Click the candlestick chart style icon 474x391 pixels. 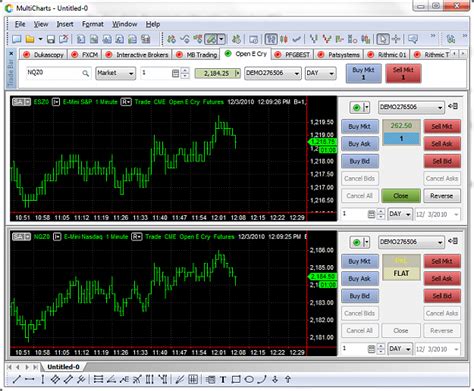click(x=284, y=39)
